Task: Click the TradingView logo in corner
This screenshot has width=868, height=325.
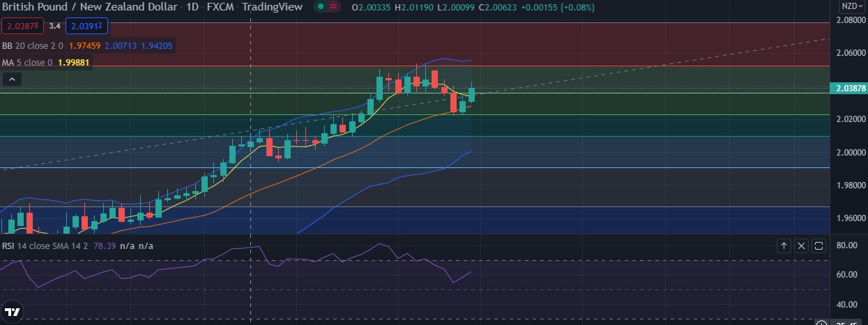Action: [x=12, y=311]
